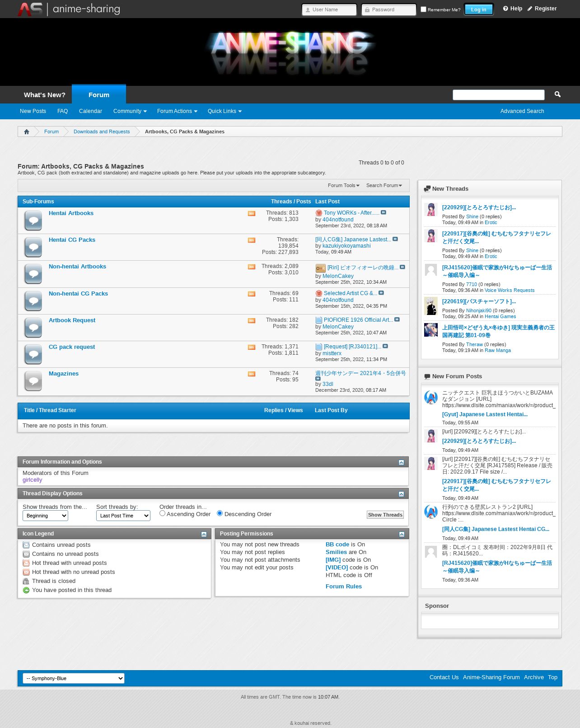580x728 pixels.
Task: Open Hentai CG Packs sub-forum
Action: click(72, 240)
